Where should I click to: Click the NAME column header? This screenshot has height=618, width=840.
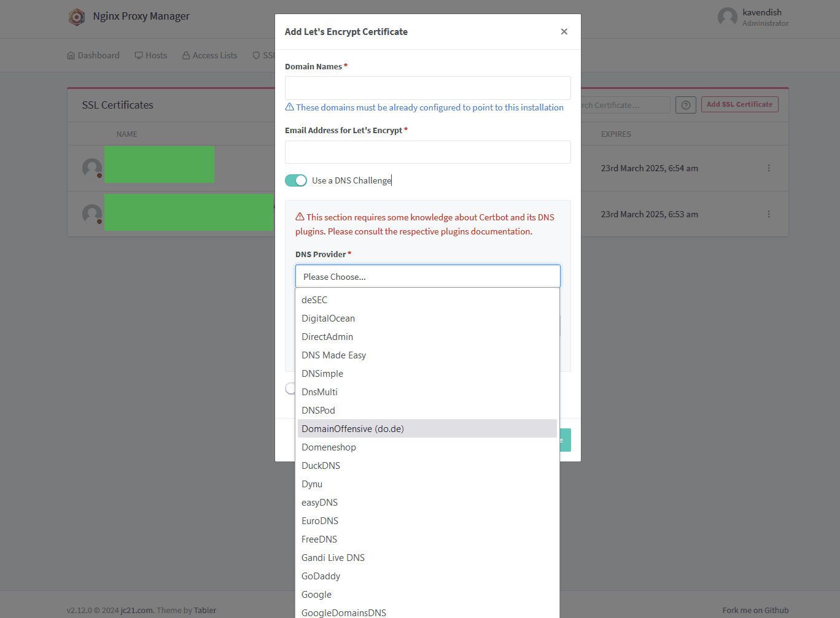127,134
